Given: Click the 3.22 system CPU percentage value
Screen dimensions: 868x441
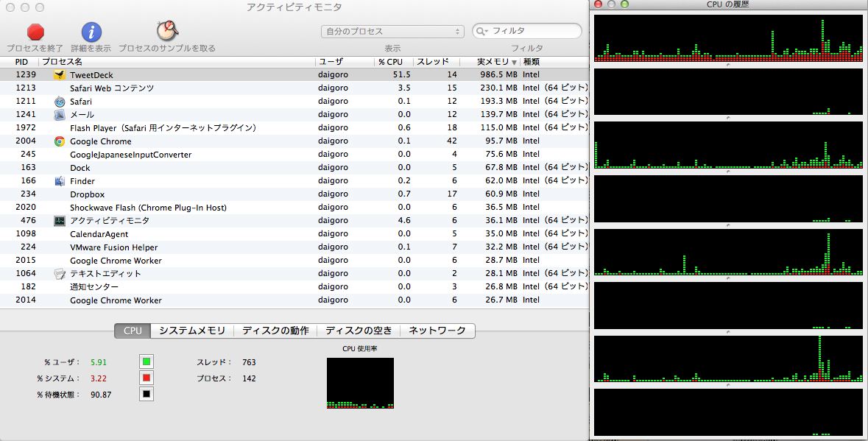Looking at the screenshot, I should point(99,378).
